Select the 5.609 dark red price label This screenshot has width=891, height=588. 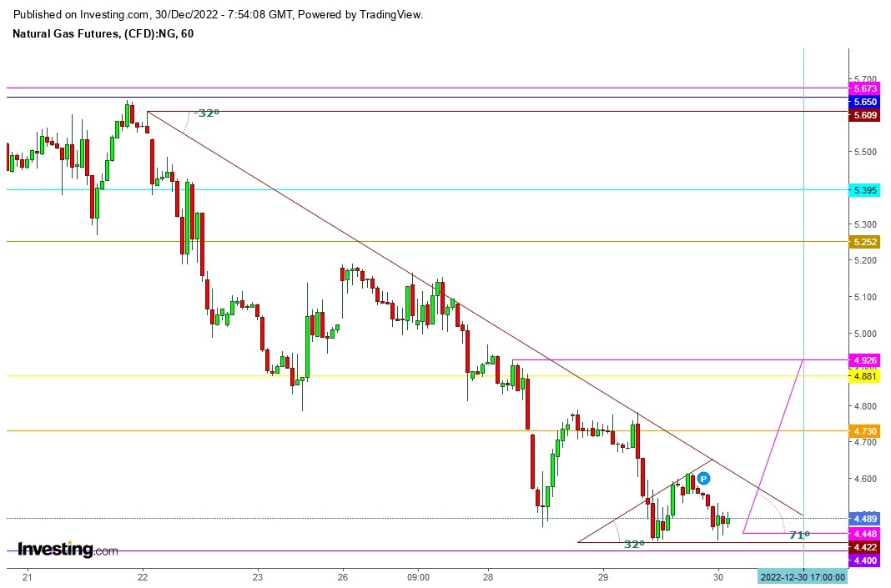pos(864,115)
